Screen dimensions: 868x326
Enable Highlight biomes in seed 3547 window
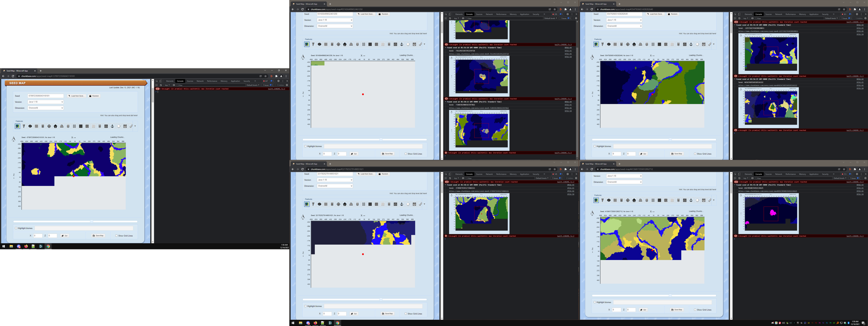[595, 146]
